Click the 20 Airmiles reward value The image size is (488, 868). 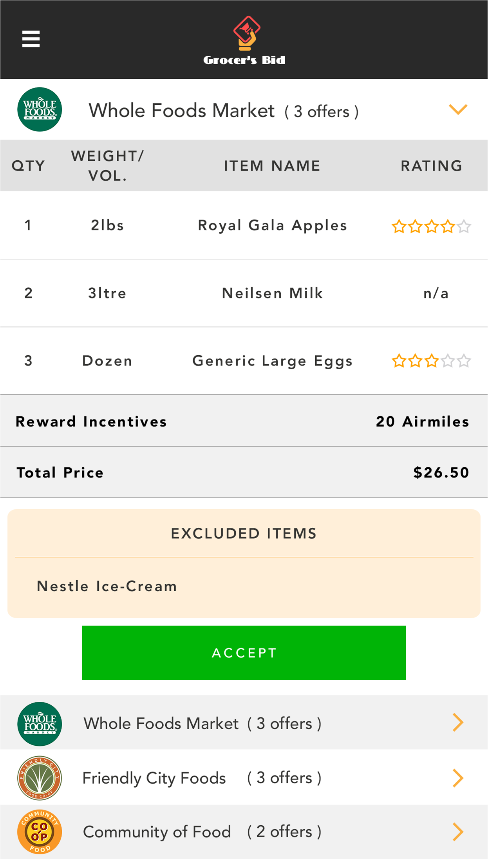point(422,421)
